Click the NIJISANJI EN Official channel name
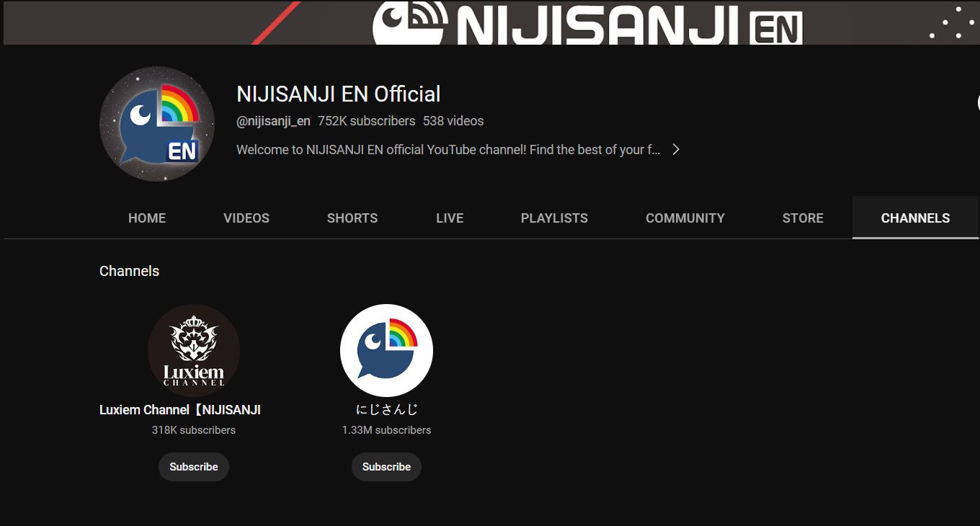The width and height of the screenshot is (980, 526). pos(339,94)
